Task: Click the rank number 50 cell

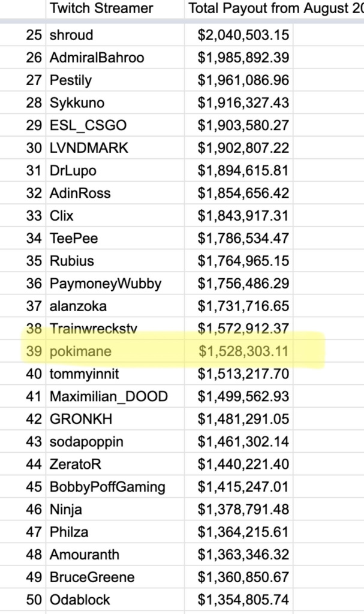Action: (x=34, y=600)
